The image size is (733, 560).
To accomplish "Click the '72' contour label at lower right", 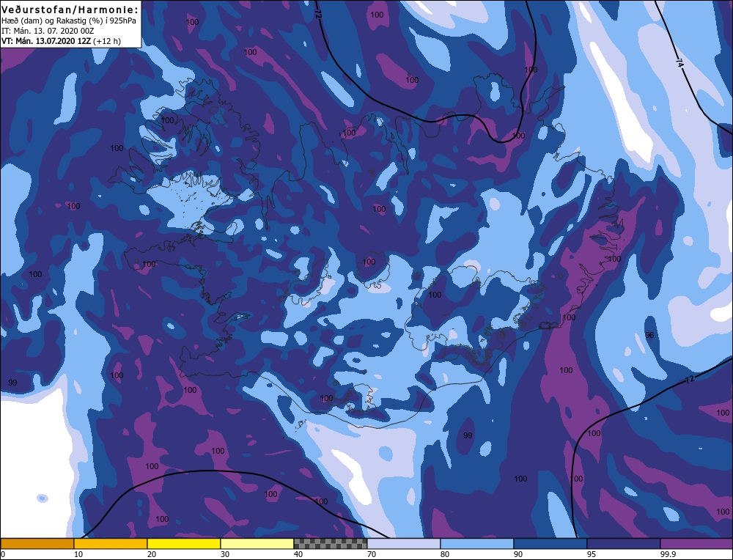I will coord(690,380).
